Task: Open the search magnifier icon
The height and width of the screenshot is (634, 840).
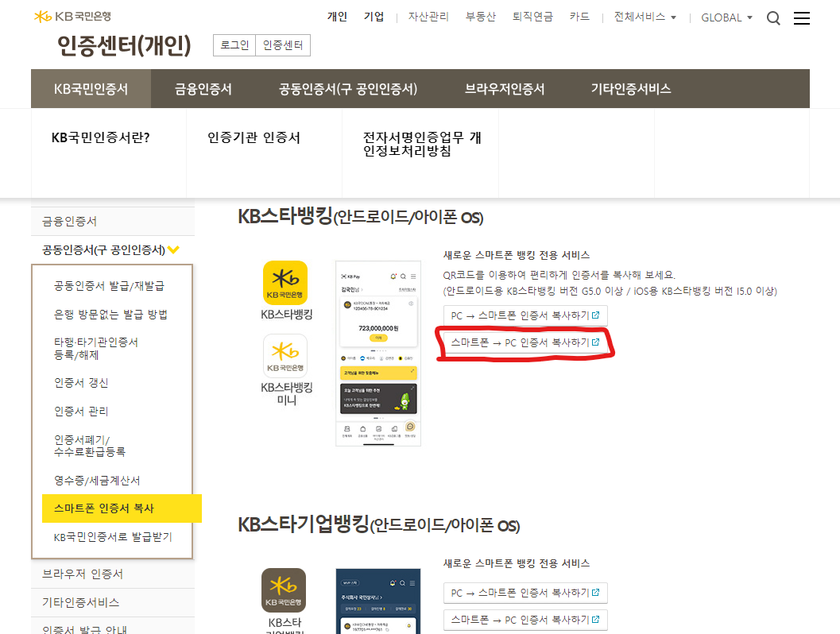Action: pos(773,18)
